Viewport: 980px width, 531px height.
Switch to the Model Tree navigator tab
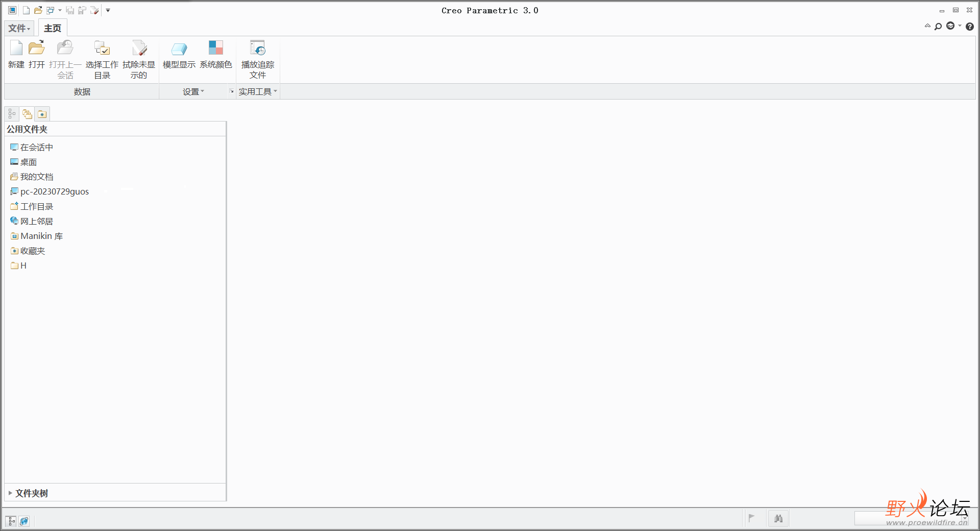click(x=12, y=114)
